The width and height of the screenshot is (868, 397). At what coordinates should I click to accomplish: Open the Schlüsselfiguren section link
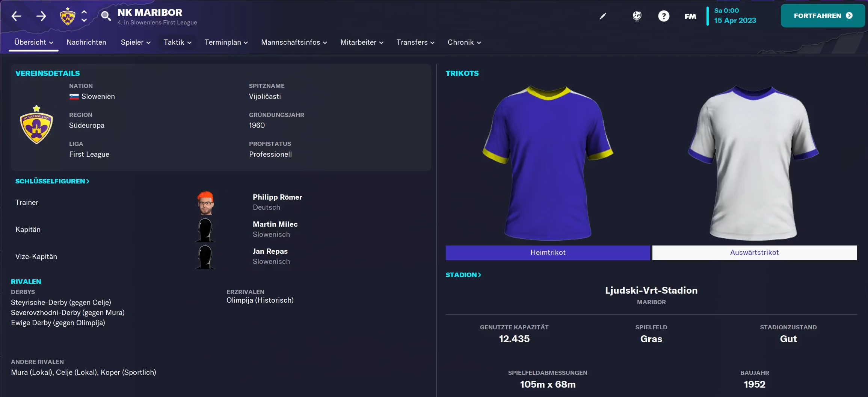(52, 181)
